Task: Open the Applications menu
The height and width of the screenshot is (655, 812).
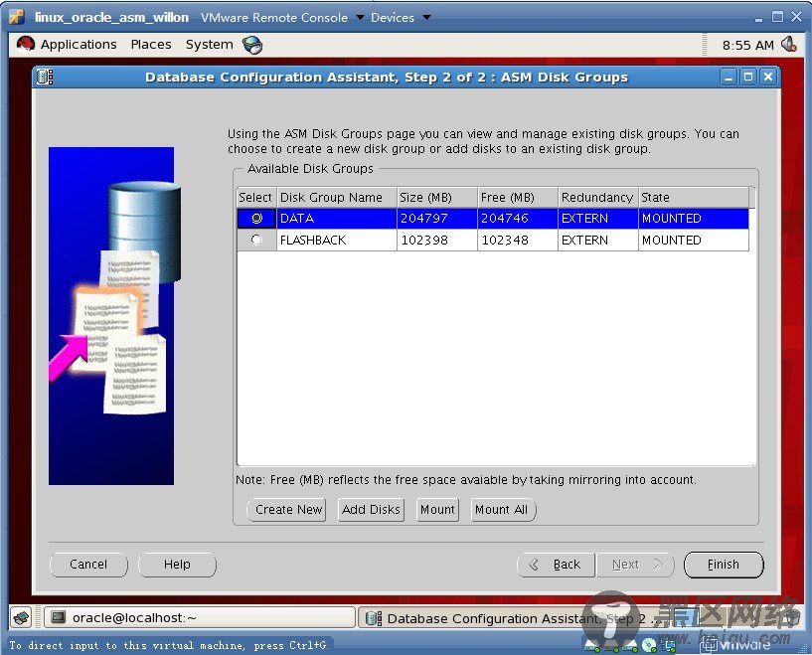Action: click(79, 45)
